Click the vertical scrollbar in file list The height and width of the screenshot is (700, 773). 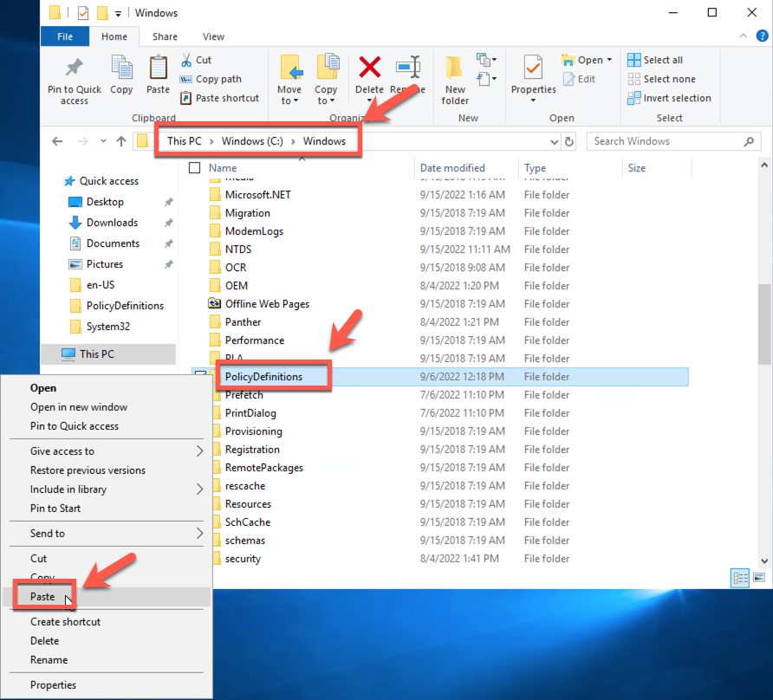point(764,325)
